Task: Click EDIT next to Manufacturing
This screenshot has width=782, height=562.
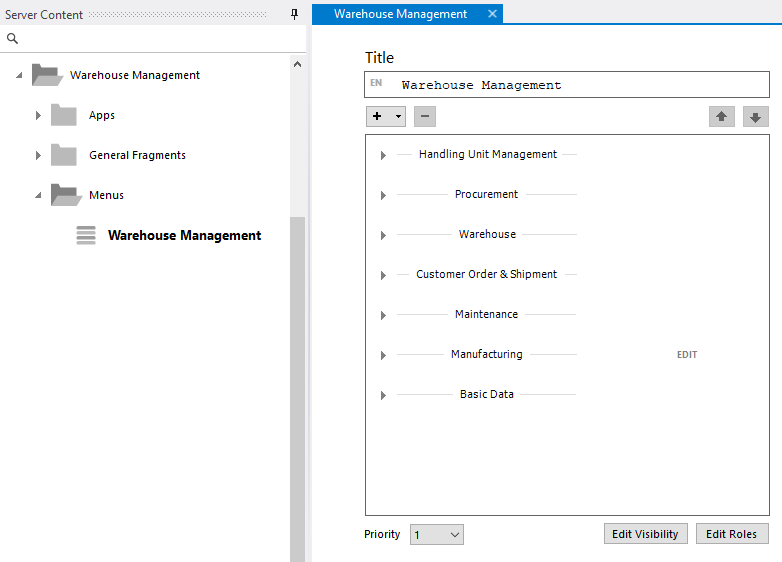Action: click(x=687, y=355)
